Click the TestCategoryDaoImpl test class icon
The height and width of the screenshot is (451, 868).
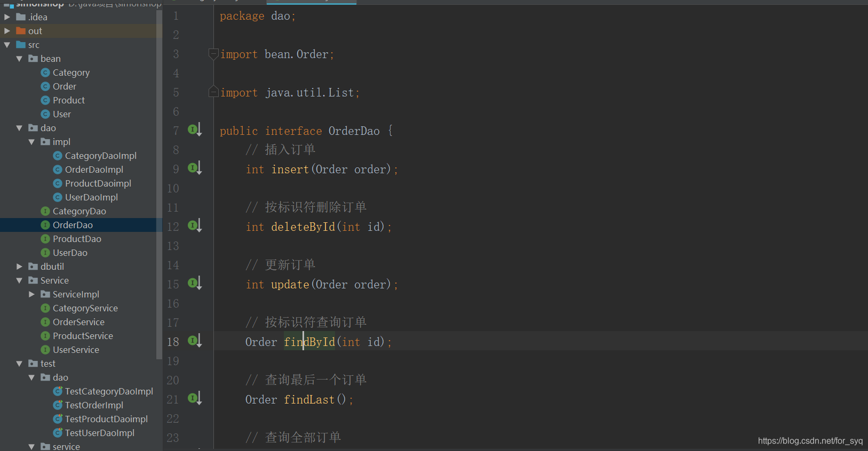[58, 391]
